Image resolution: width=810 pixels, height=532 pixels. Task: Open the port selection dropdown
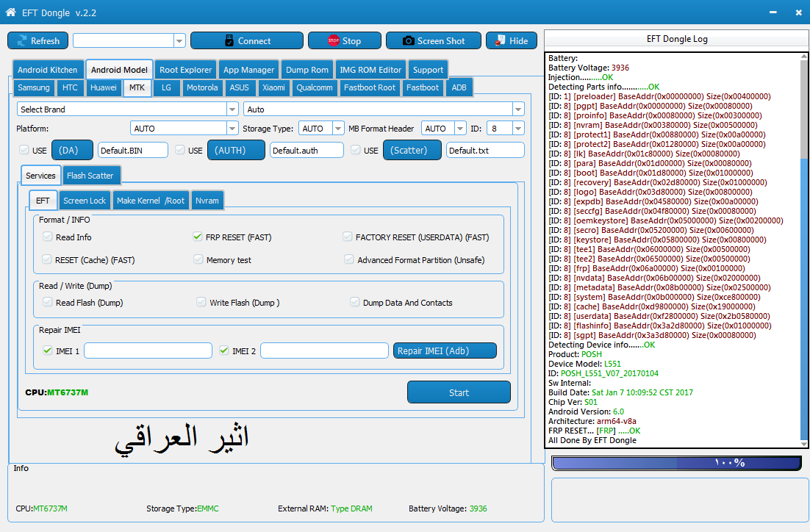(x=180, y=41)
